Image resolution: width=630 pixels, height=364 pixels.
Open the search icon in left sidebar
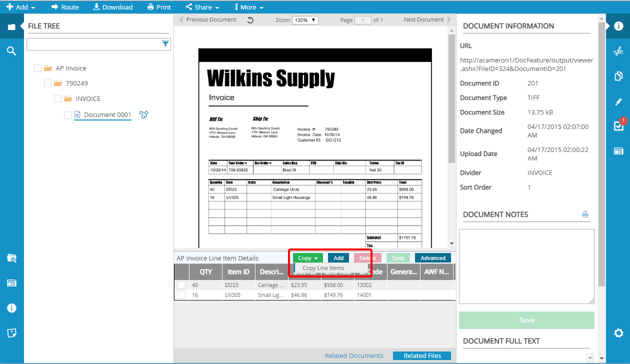(x=11, y=50)
